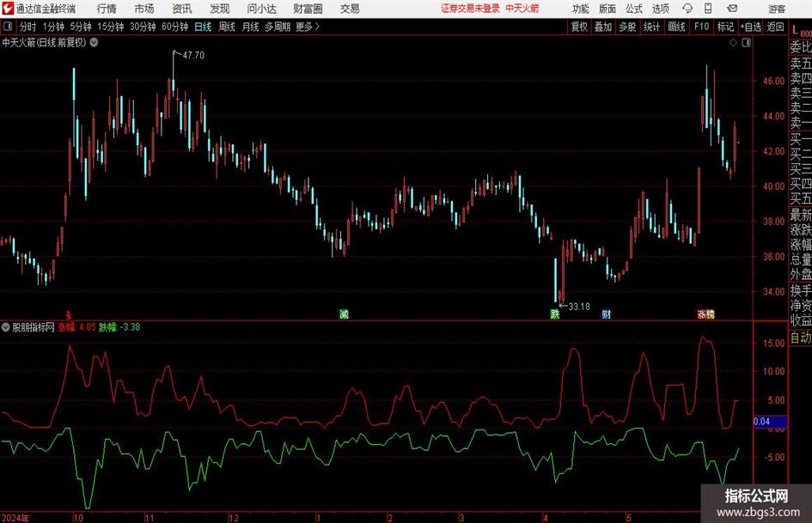812x523 pixels.
Task: Click the diamond icon above the chart
Action: [733, 43]
